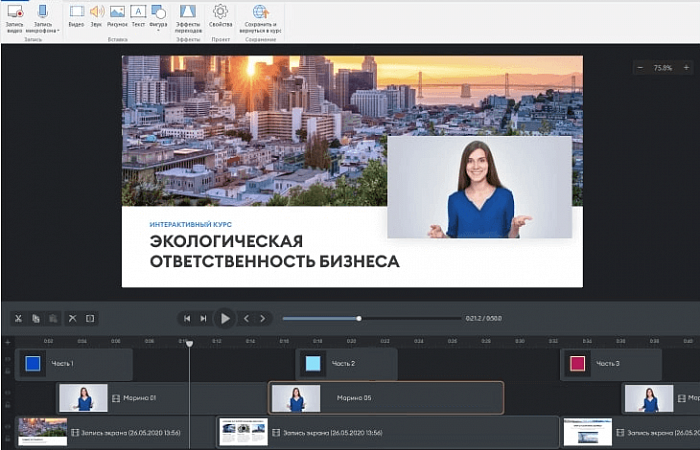Toggle visibility eye on Часть 1 track
This screenshot has height=450, width=700.
coord(7,357)
